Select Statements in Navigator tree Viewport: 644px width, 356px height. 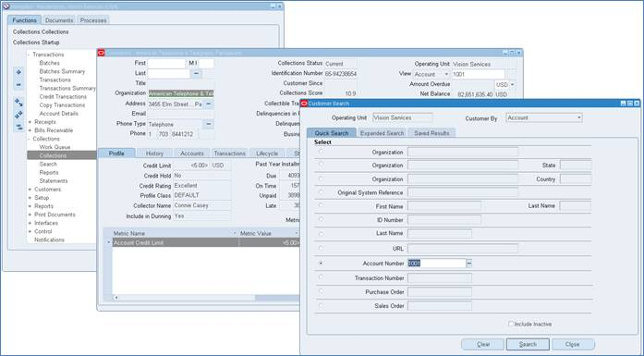(x=54, y=181)
